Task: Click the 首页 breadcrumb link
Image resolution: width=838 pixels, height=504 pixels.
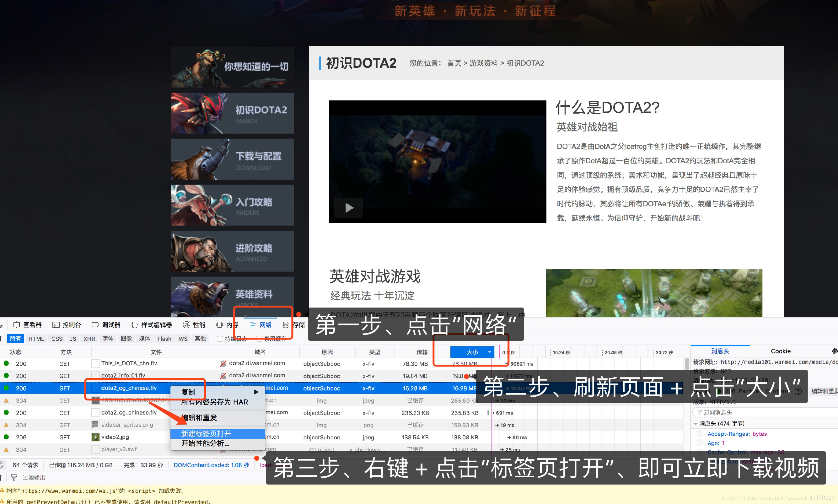Action: point(454,63)
